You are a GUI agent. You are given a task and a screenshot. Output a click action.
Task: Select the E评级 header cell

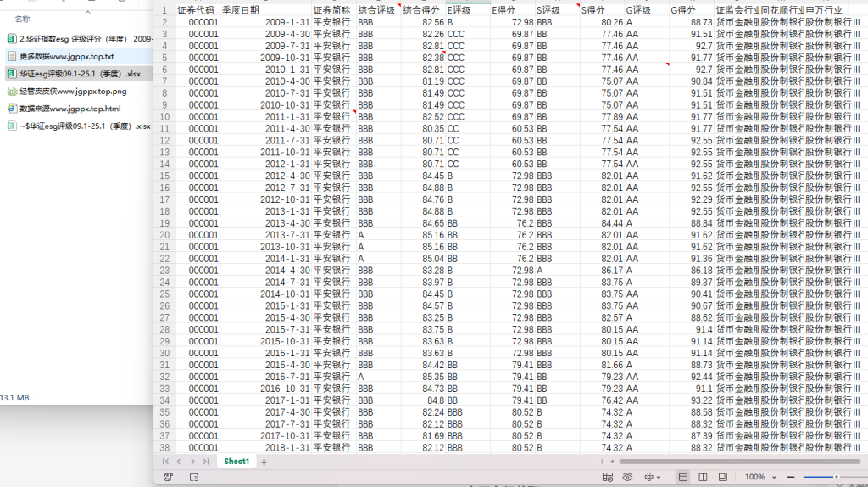click(468, 10)
